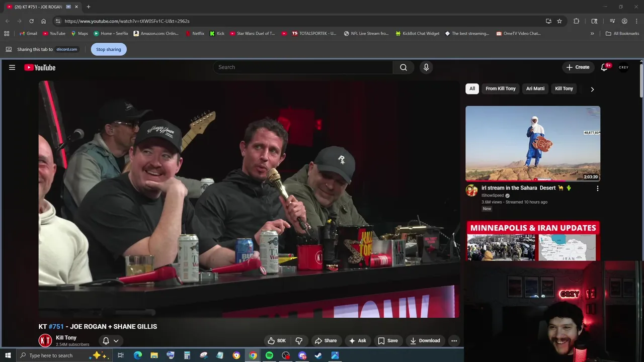This screenshot has width=644, height=362.
Task: Open Microsoft Edge from the taskbar
Action: tap(138, 355)
